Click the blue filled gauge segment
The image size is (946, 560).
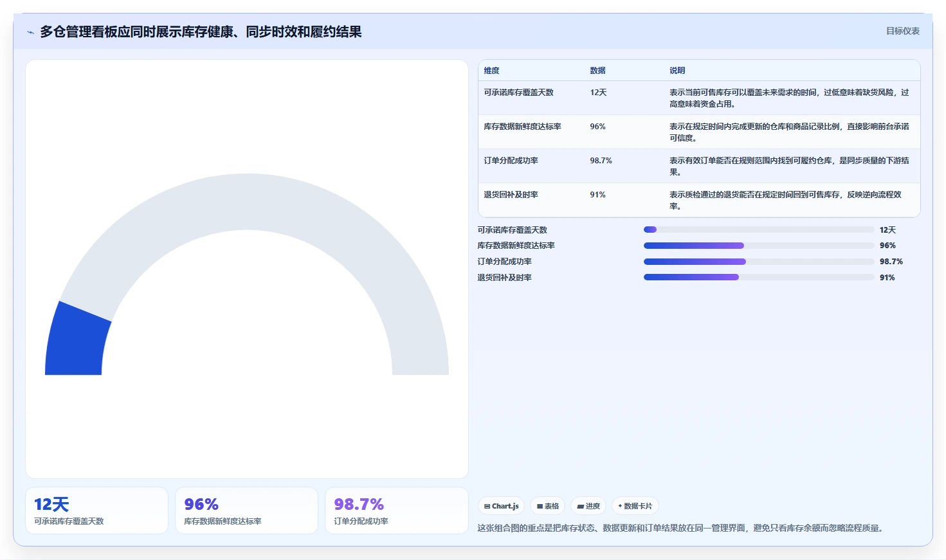pos(76,341)
